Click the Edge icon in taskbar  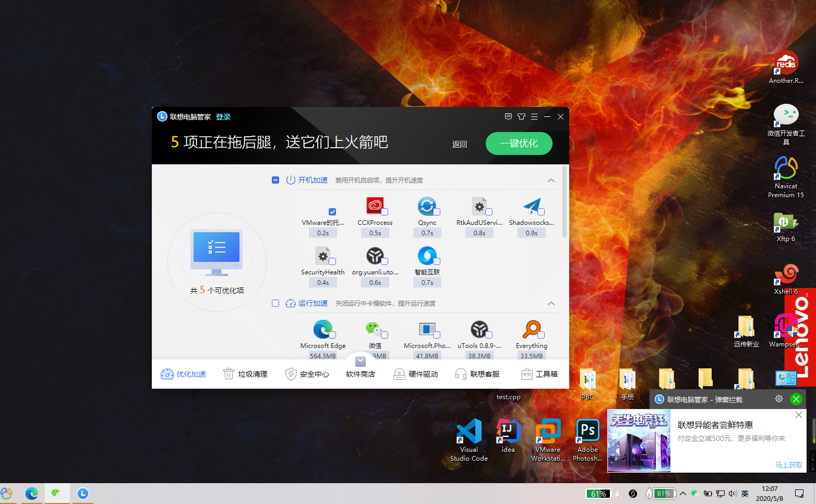pos(31,494)
